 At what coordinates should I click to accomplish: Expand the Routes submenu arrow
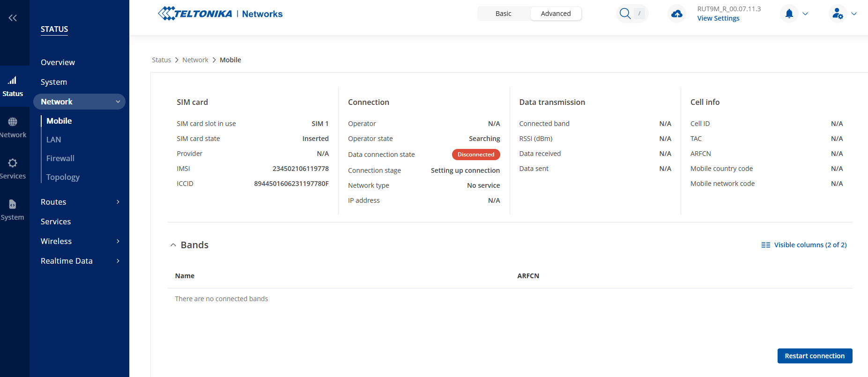click(x=118, y=202)
